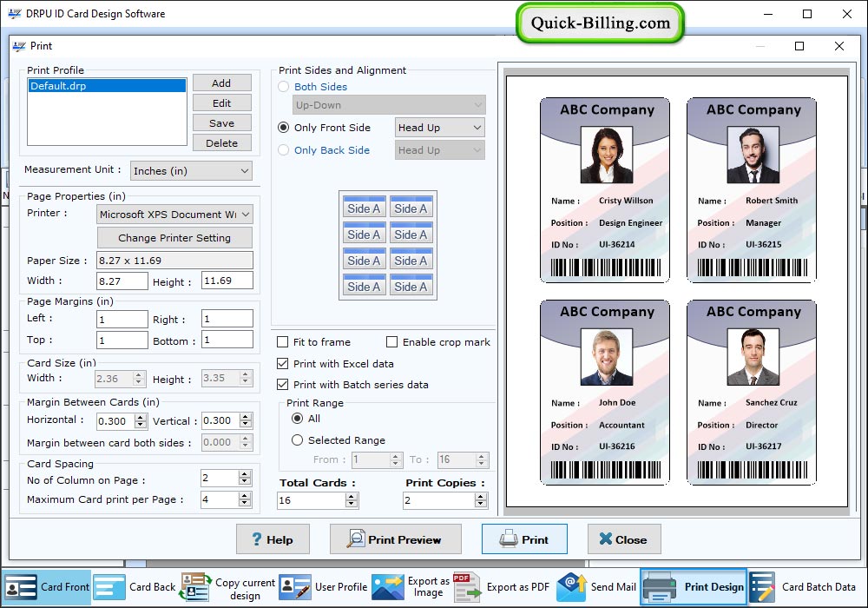Click Export as PDF icon

point(467,587)
